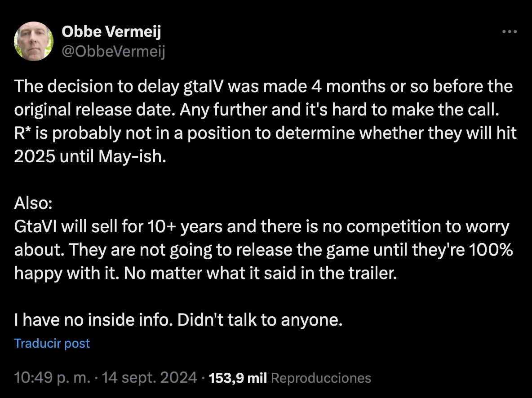Viewport: 532px width, 398px height.
Task: Click the line starting happy with it
Action: click(x=206, y=273)
